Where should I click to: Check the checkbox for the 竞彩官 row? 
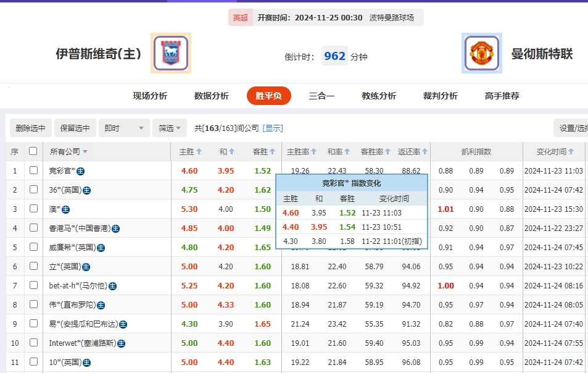point(33,171)
